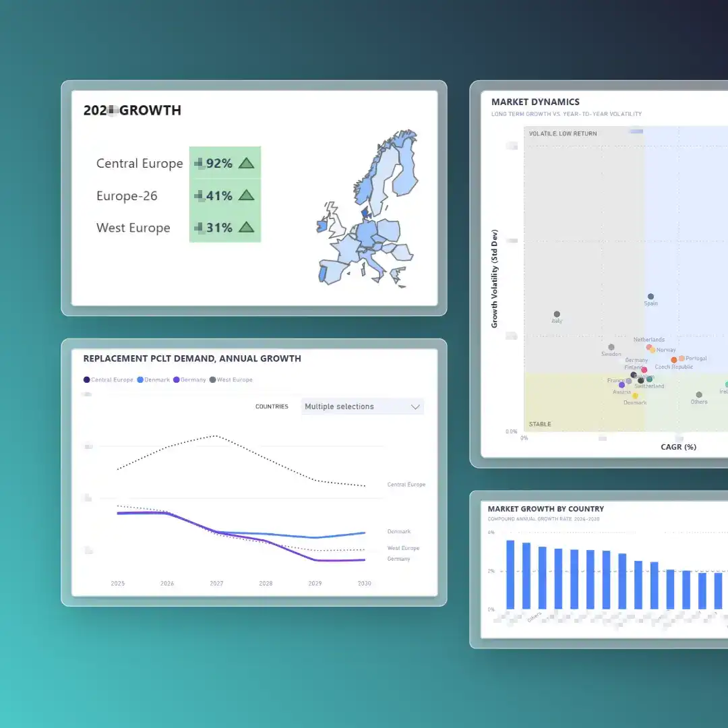Select the Central Europe legend dot
Viewport: 728px width, 728px height.
tap(86, 380)
